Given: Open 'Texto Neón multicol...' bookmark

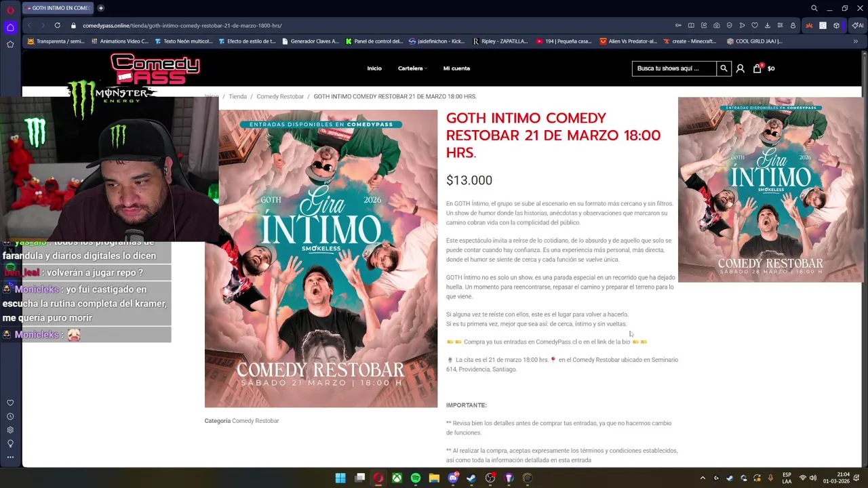Looking at the screenshot, I should pyautogui.click(x=183, y=41).
